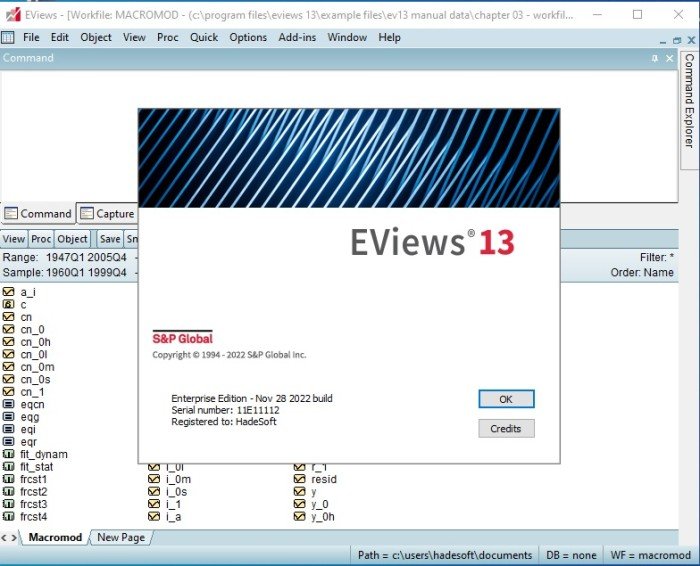The image size is (700, 566).
Task: Click the Range 1947Q1 2005Q4 text
Action: click(x=65, y=258)
